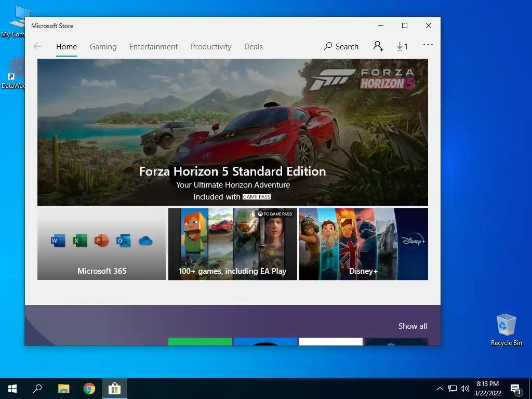Click the Game Pass badge in banner
532x399 pixels.
257,197
